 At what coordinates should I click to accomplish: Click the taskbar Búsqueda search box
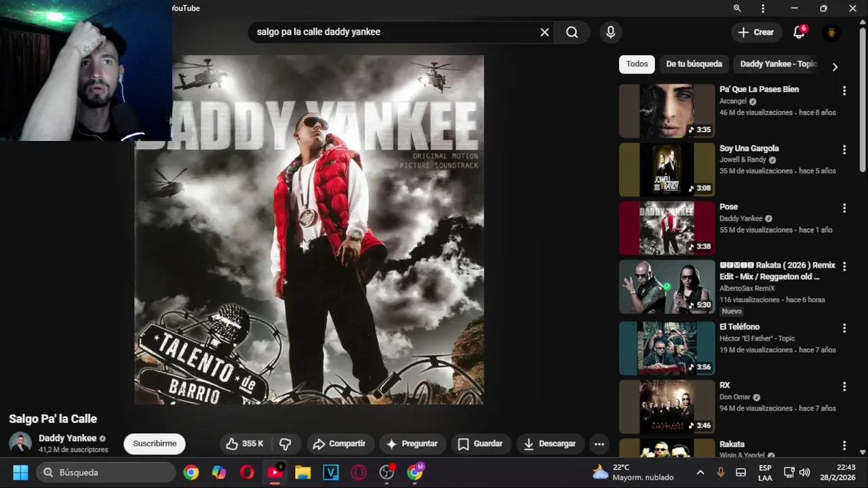[x=106, y=472]
